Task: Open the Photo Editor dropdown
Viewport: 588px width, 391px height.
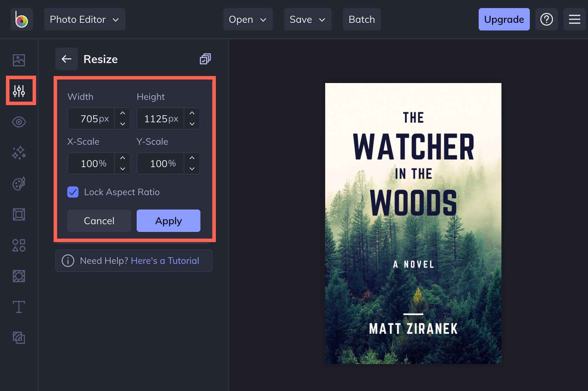Action: pyautogui.click(x=84, y=19)
